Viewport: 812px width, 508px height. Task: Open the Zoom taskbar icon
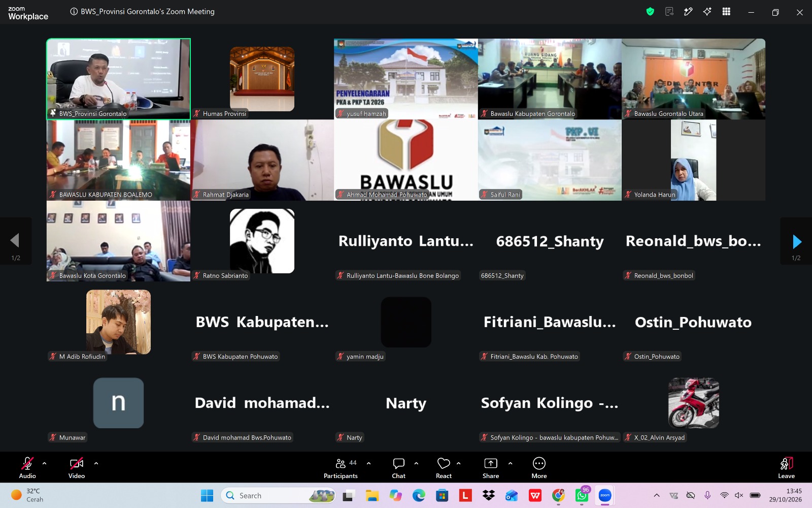pyautogui.click(x=605, y=496)
